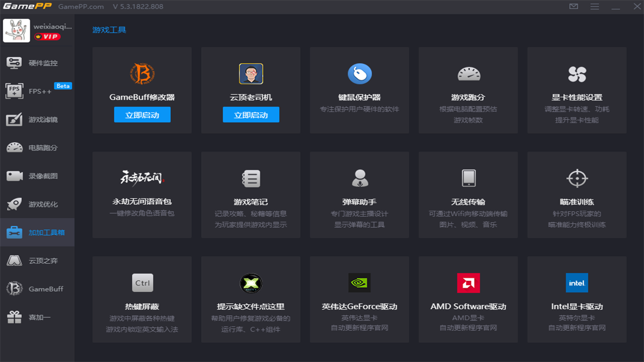This screenshot has height=362, width=644.
Task: Click the user avatar thumbnail
Action: [x=16, y=31]
